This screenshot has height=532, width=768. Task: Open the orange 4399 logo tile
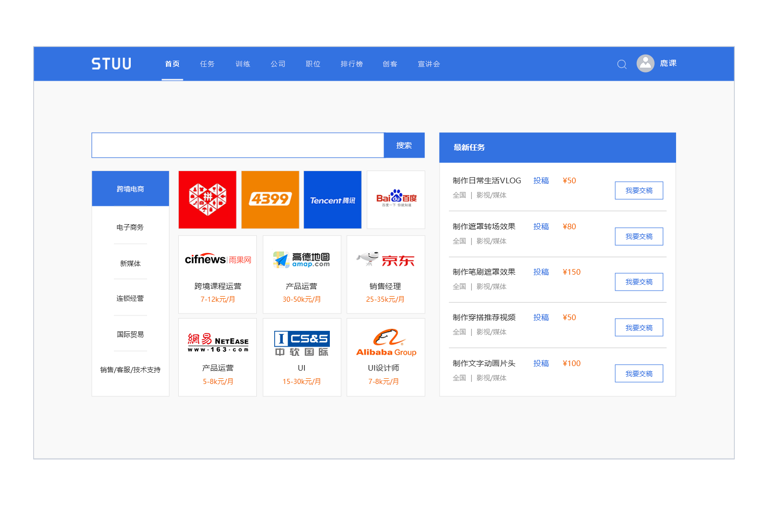270,200
